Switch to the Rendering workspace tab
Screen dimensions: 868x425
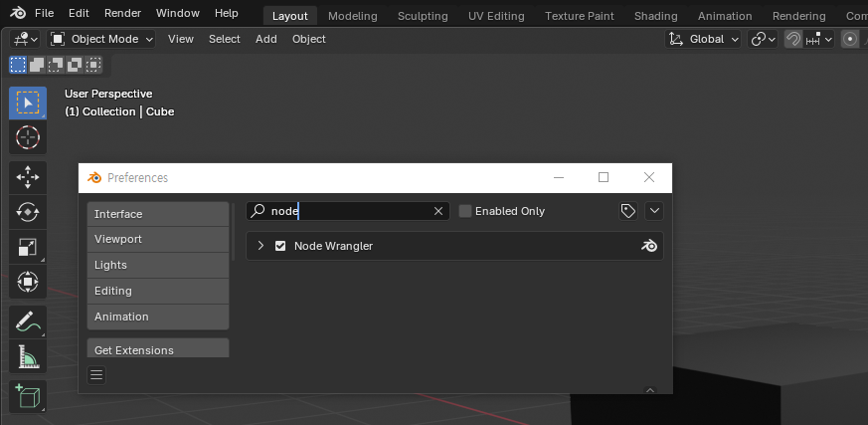pyautogui.click(x=798, y=16)
